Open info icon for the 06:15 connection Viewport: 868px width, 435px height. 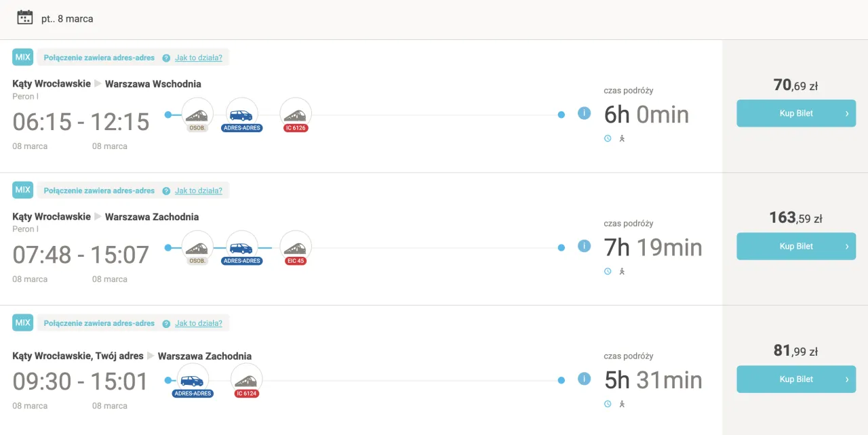584,113
